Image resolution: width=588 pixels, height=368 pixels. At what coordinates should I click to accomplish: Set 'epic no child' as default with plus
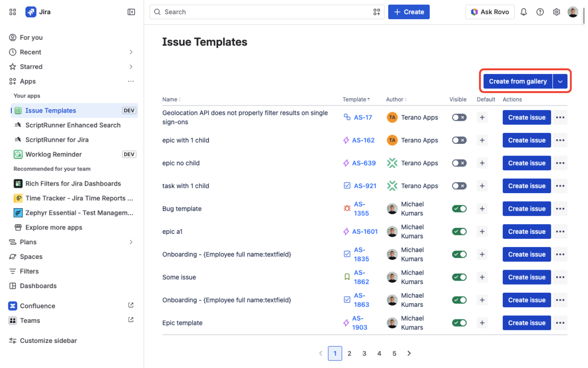[x=482, y=163]
